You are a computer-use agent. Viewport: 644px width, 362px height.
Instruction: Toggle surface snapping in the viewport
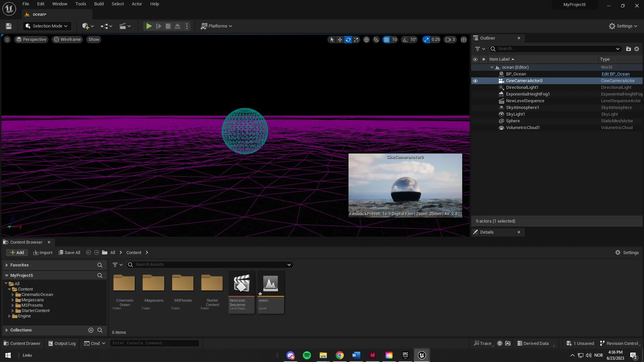pyautogui.click(x=376, y=40)
